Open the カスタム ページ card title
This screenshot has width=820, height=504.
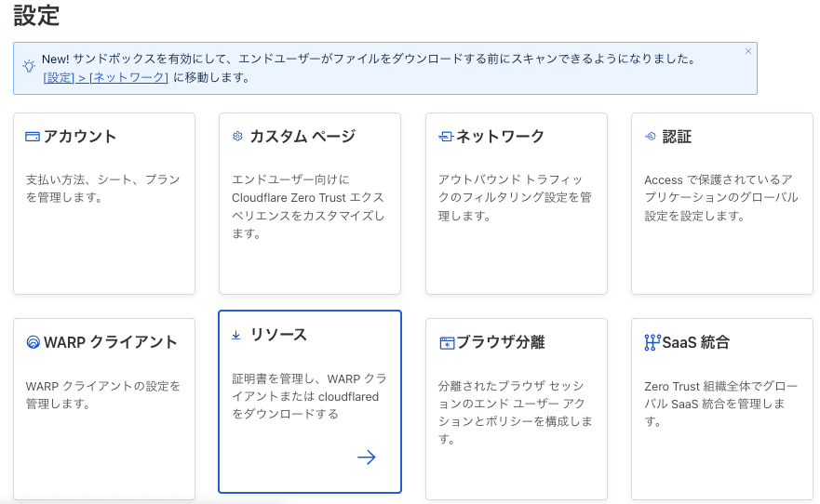pyautogui.click(x=302, y=137)
